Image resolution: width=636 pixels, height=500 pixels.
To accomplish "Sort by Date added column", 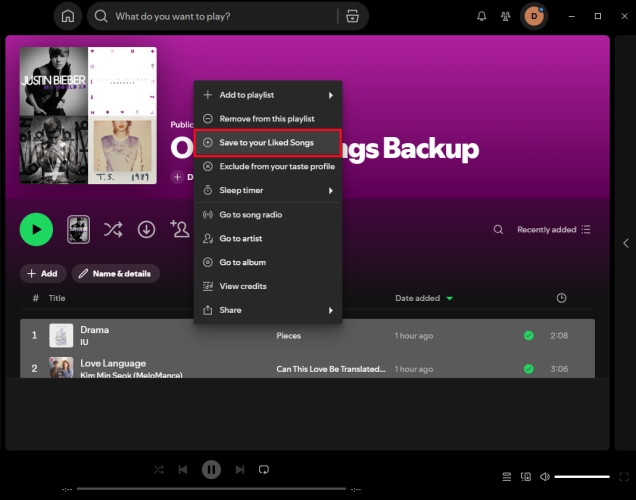I will (423, 298).
